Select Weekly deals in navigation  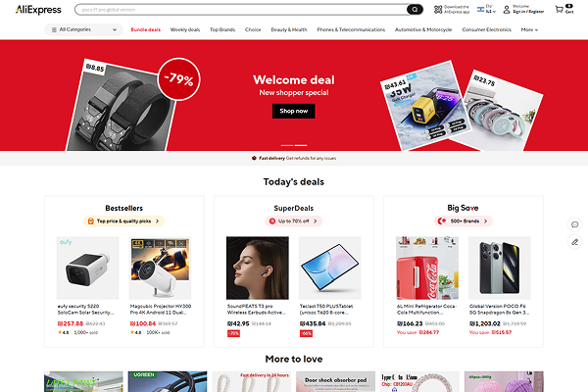point(185,29)
